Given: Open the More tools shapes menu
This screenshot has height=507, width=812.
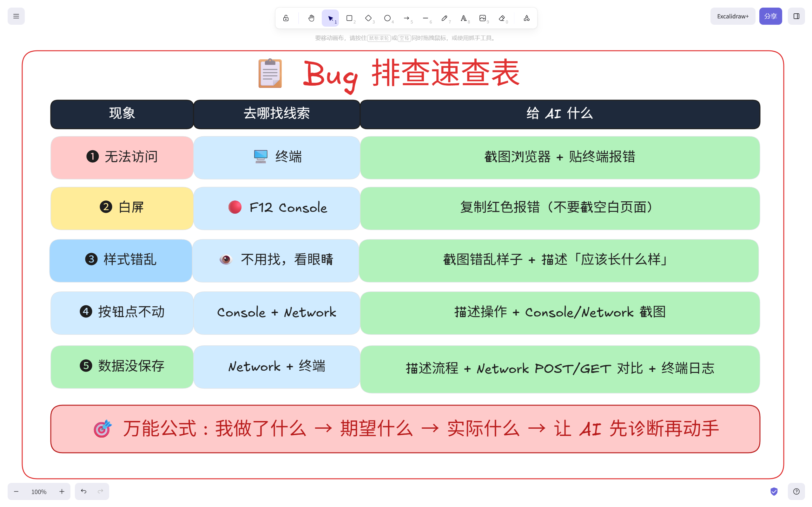Looking at the screenshot, I should (526, 18).
